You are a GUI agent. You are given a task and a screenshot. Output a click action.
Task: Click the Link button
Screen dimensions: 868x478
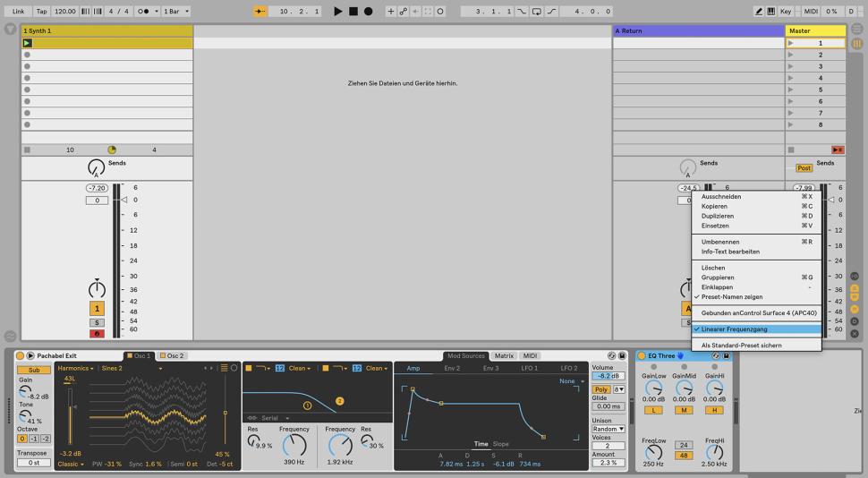pos(19,12)
